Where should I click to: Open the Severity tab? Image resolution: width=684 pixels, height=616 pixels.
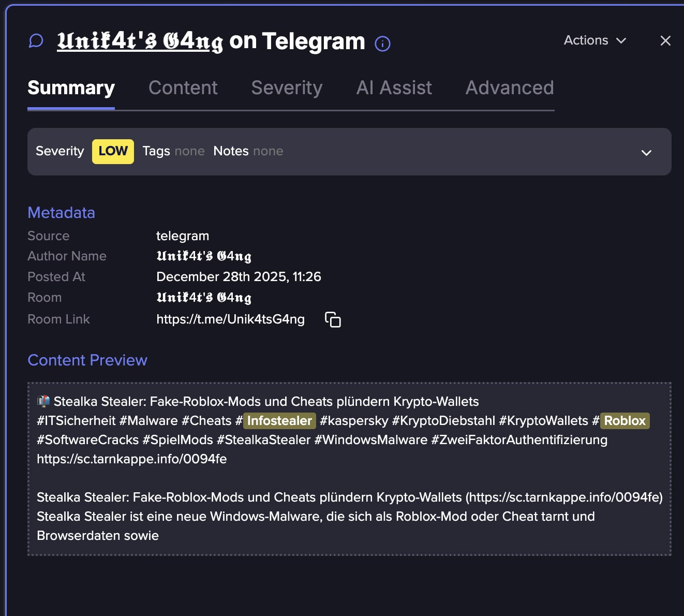point(287,88)
